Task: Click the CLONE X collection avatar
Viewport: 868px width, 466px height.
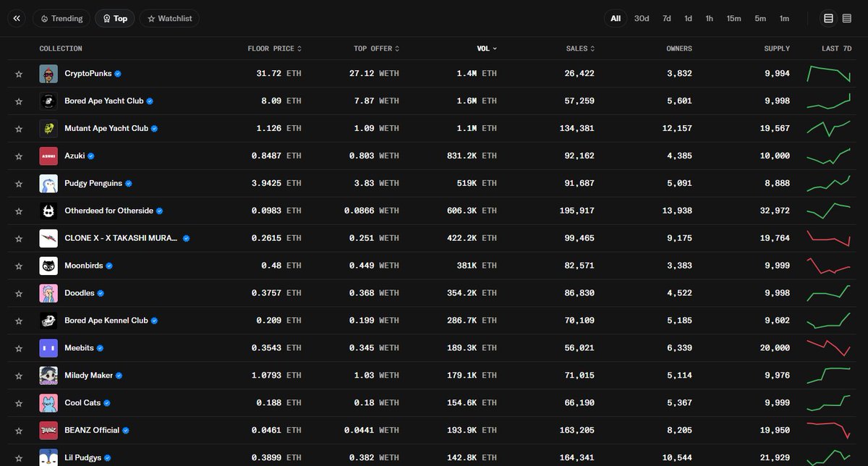Action: coord(48,238)
